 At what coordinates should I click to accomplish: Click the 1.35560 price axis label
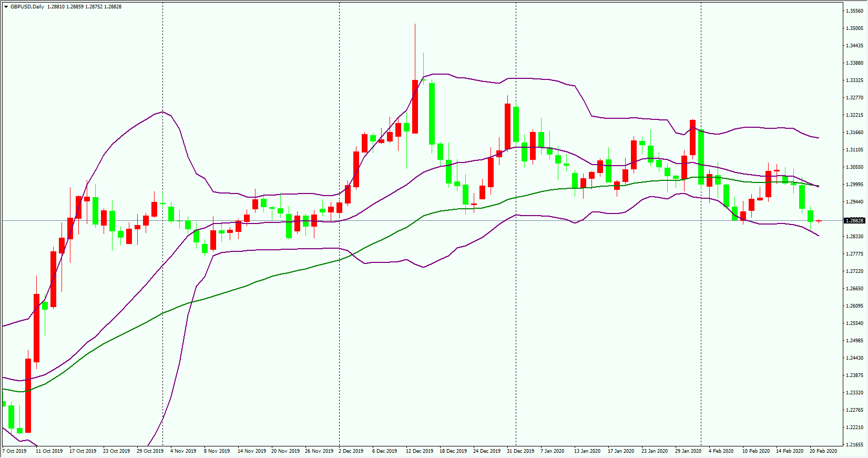[x=854, y=11]
